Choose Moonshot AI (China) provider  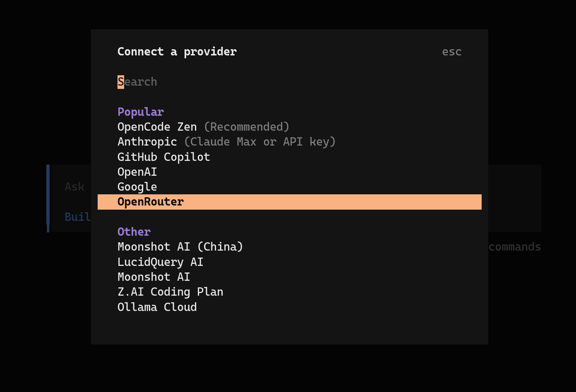[x=180, y=247]
